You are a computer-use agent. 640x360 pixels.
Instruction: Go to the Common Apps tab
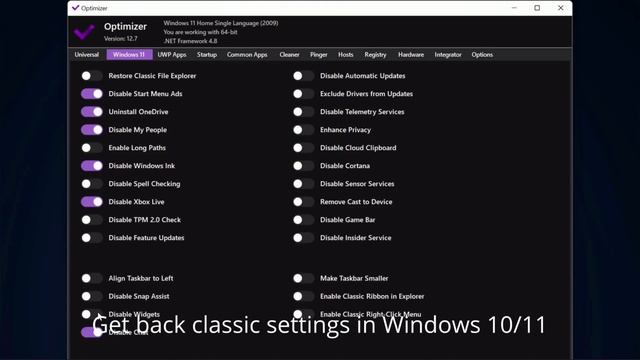pyautogui.click(x=247, y=55)
